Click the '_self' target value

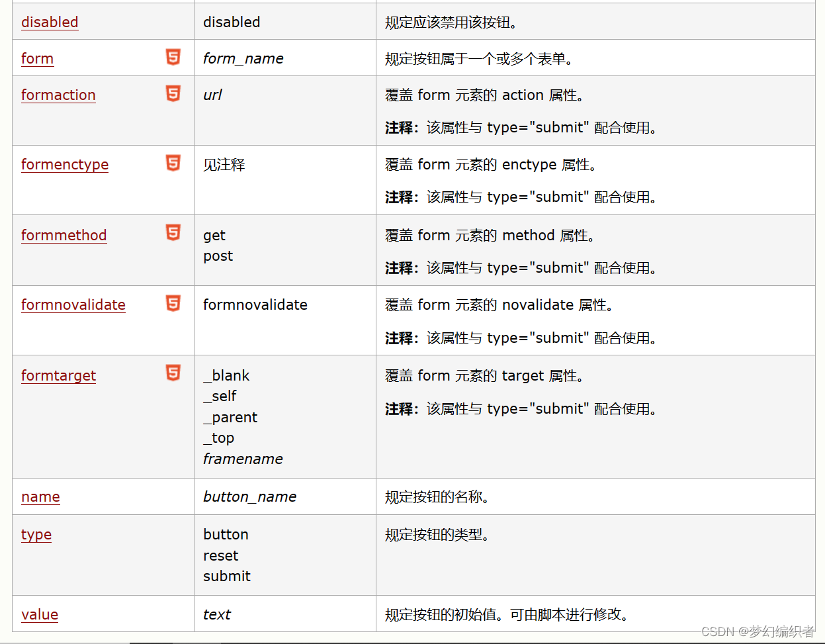pyautogui.click(x=220, y=396)
